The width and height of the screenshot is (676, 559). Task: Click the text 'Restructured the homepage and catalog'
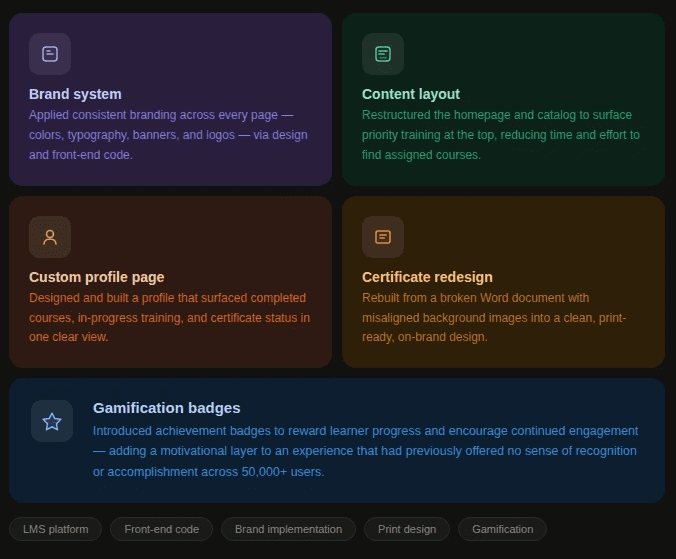point(469,115)
